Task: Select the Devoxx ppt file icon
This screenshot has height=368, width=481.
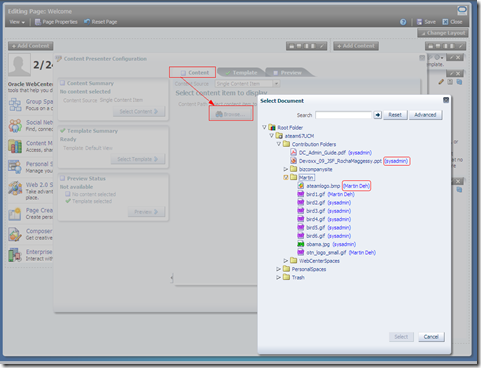Action: [294, 161]
